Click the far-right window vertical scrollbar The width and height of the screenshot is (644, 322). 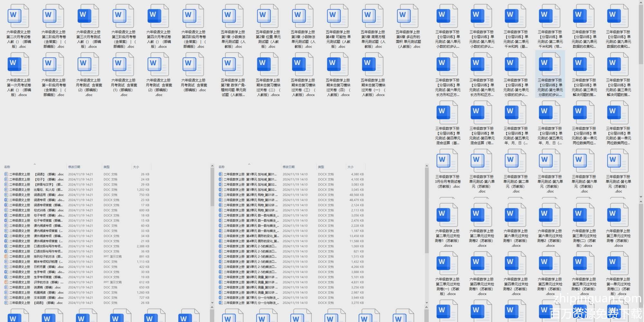point(641,32)
